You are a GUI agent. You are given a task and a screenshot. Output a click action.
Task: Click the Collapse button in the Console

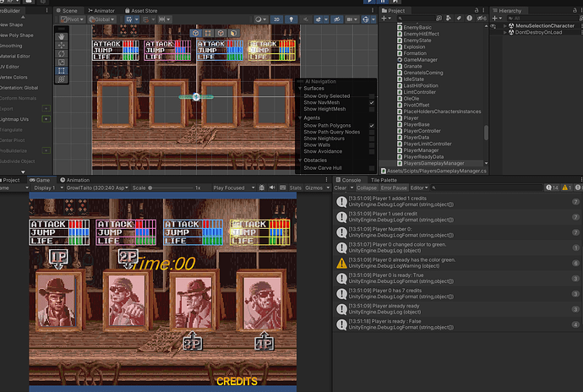367,188
